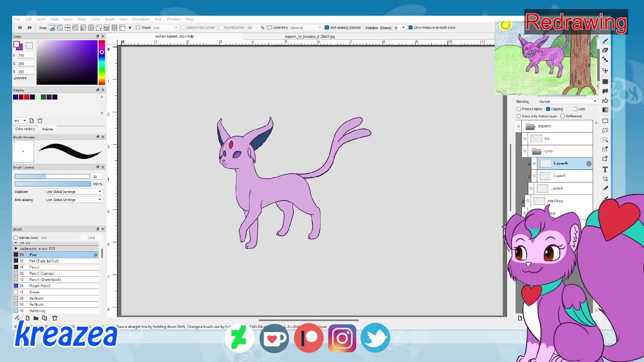The height and width of the screenshot is (362, 644).
Task: Open the Layer6 settings gear
Action: (x=589, y=163)
